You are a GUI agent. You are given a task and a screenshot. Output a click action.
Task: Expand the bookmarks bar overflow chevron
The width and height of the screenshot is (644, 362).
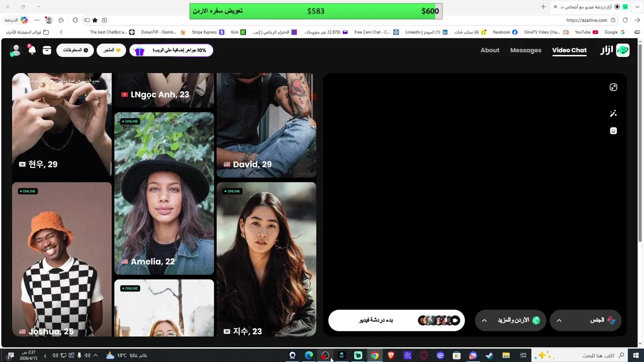click(x=61, y=32)
